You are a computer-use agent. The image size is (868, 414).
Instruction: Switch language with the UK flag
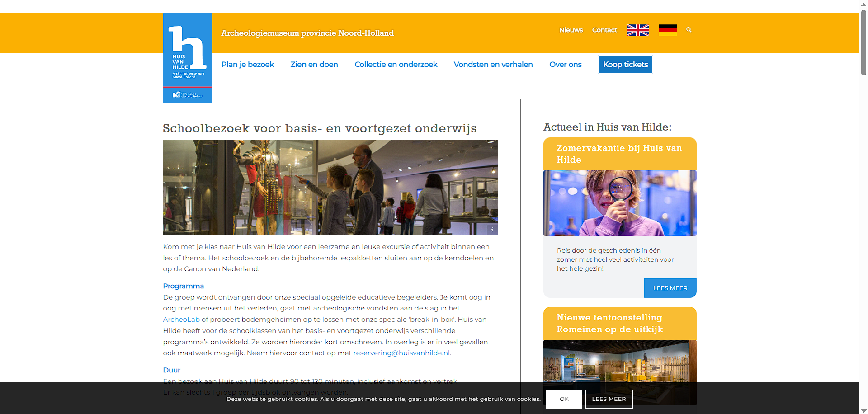point(637,30)
